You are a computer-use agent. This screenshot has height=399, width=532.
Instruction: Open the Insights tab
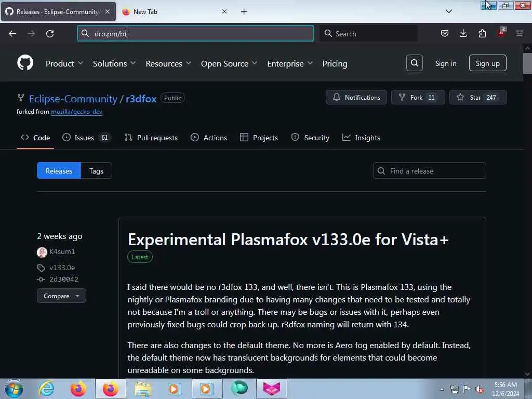(x=361, y=138)
